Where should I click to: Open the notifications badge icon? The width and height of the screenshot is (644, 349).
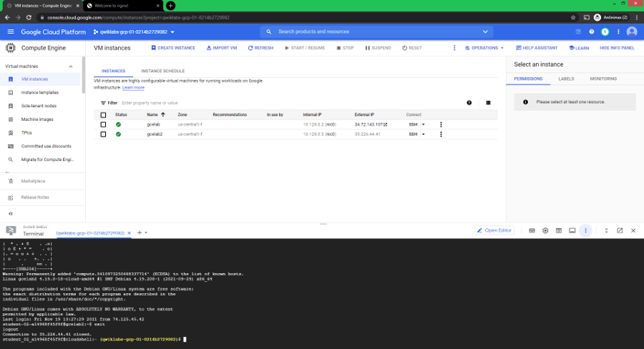click(x=605, y=31)
